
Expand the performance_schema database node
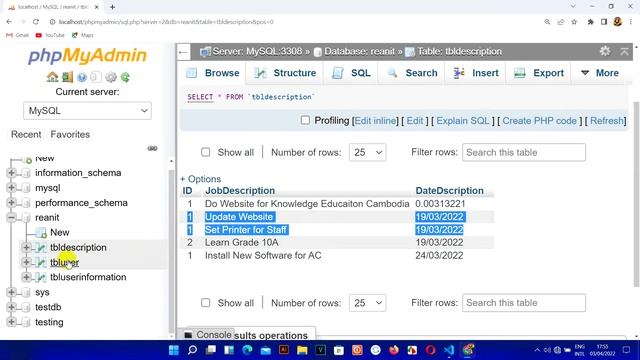11,202
